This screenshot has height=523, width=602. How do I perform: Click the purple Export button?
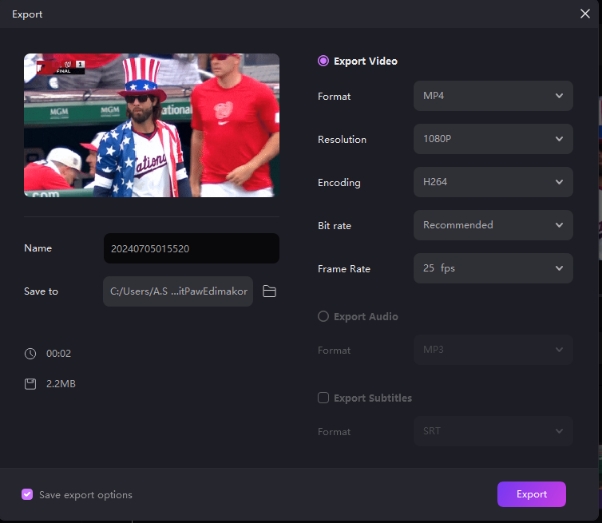pos(531,494)
